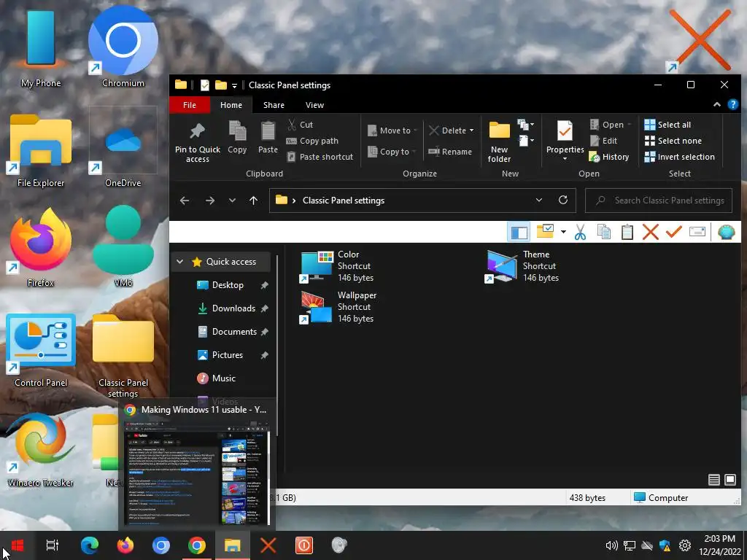
Task: Switch to large icons view in status bar
Action: click(x=729, y=480)
